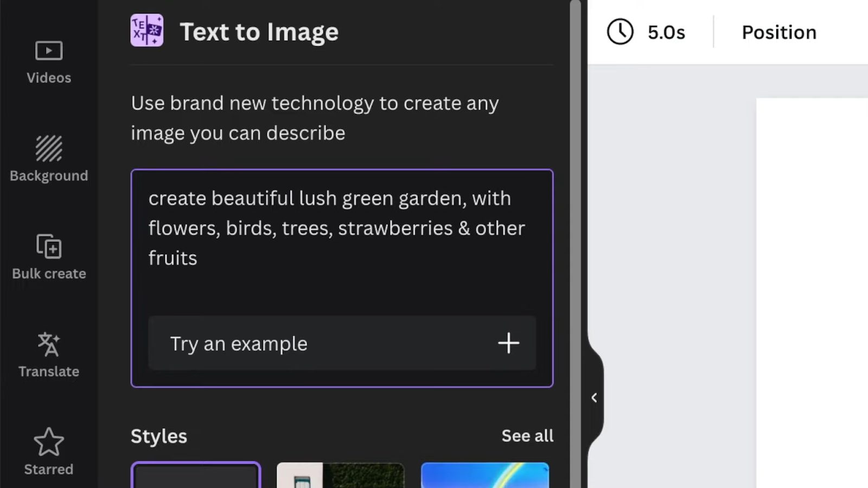Open the Starred sidebar section

[49, 452]
